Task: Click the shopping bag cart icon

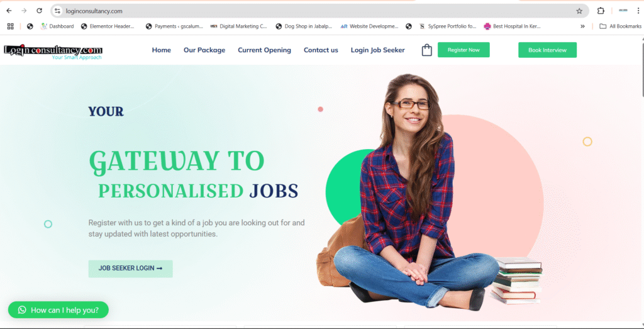Action: coord(427,50)
